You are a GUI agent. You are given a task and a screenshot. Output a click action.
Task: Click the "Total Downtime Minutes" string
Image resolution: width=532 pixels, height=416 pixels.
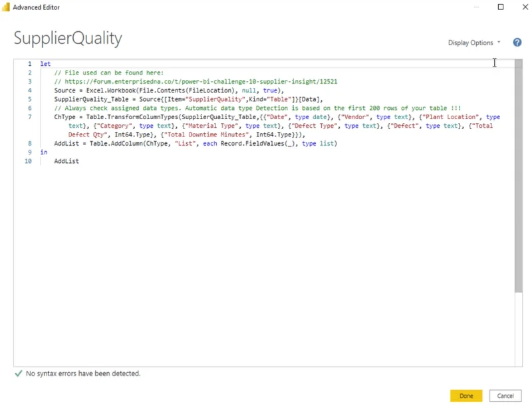pos(206,134)
